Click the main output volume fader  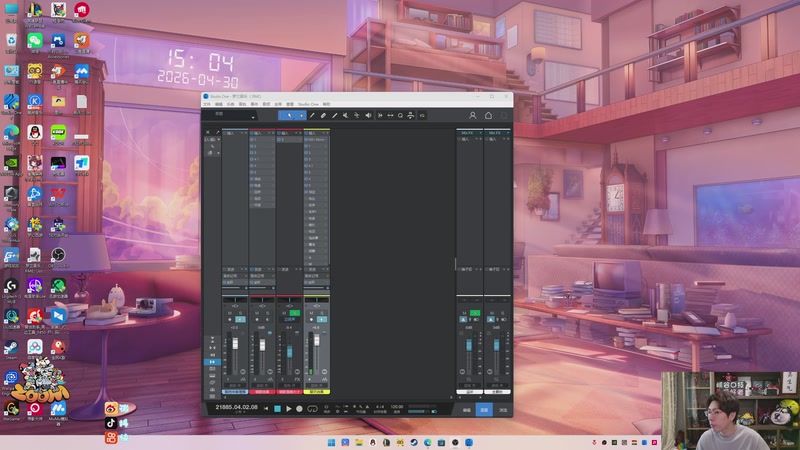(x=496, y=344)
